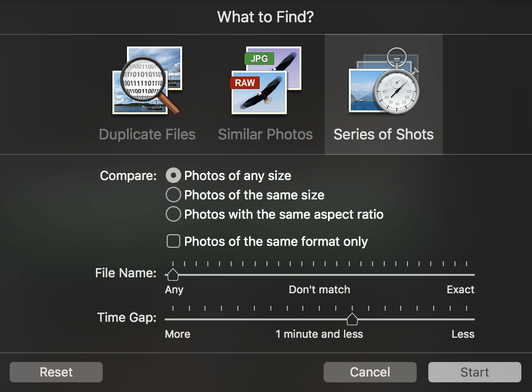The height and width of the screenshot is (392, 532).
Task: Click the red RAW badge
Action: 245,83
